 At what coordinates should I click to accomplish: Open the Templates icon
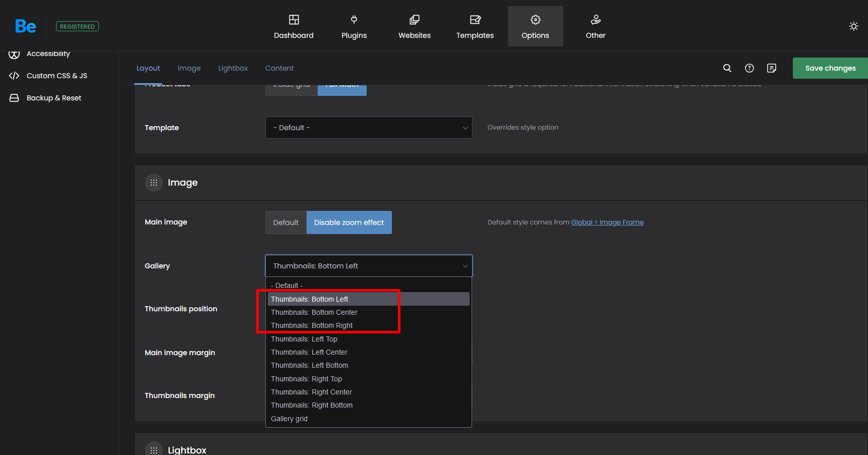(475, 20)
